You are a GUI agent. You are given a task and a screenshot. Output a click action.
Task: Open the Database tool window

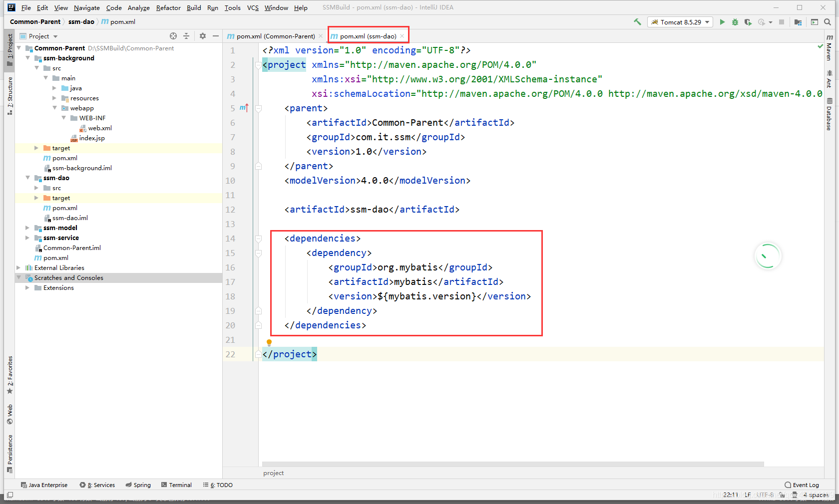click(830, 114)
